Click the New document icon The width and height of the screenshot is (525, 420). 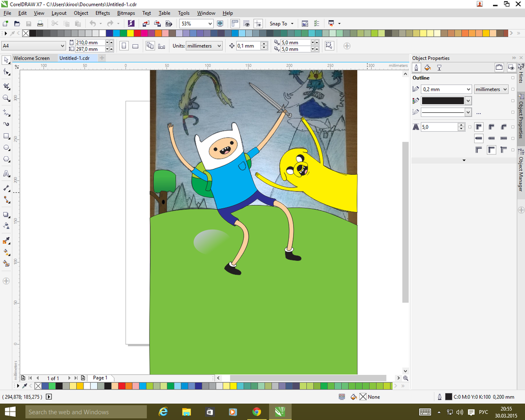[5, 24]
